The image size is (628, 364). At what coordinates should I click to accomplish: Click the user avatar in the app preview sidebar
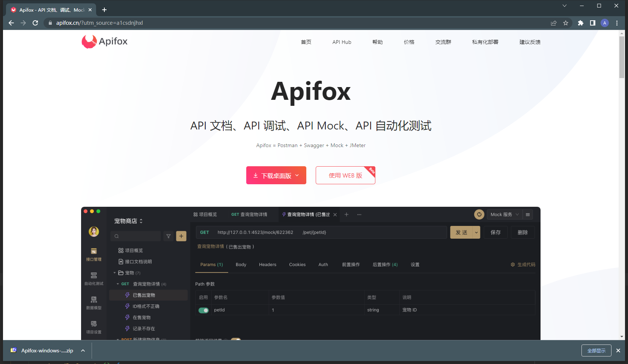[94, 232]
